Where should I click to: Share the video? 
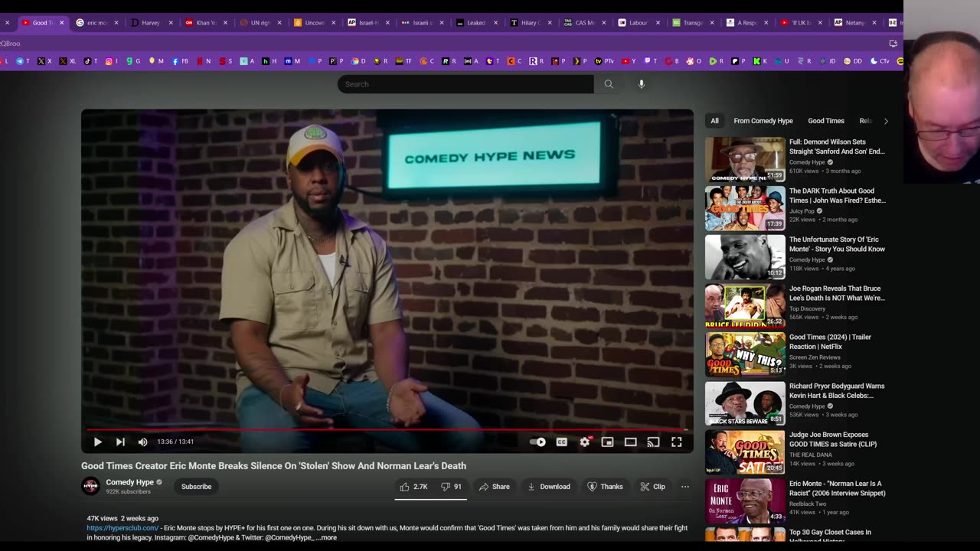(495, 487)
